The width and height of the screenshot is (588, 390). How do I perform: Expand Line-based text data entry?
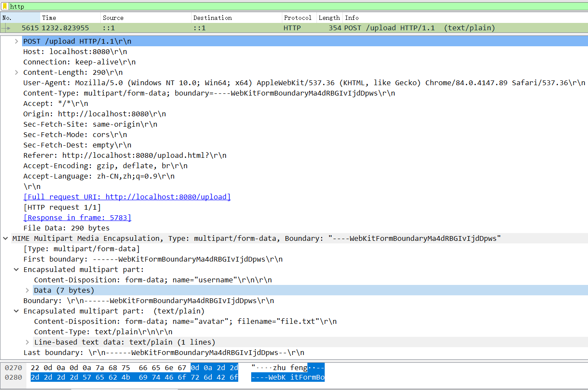tap(27, 342)
